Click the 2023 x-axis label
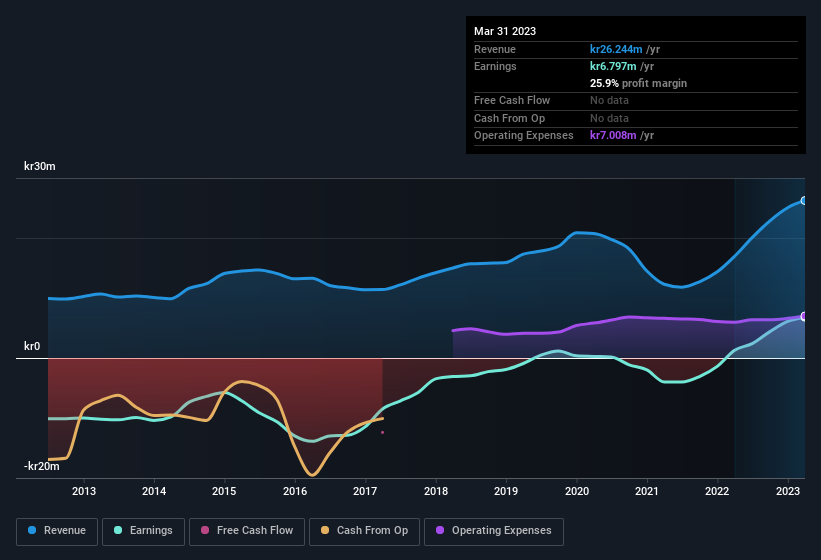The width and height of the screenshot is (821, 560). coord(787,491)
